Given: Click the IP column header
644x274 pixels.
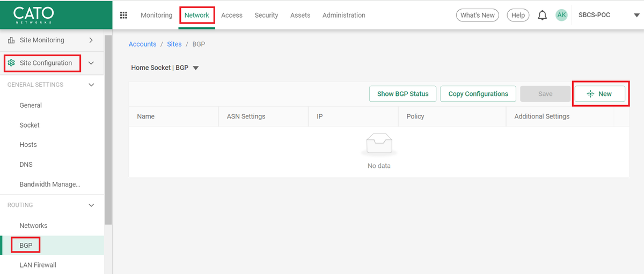Looking at the screenshot, I should click(354, 116).
